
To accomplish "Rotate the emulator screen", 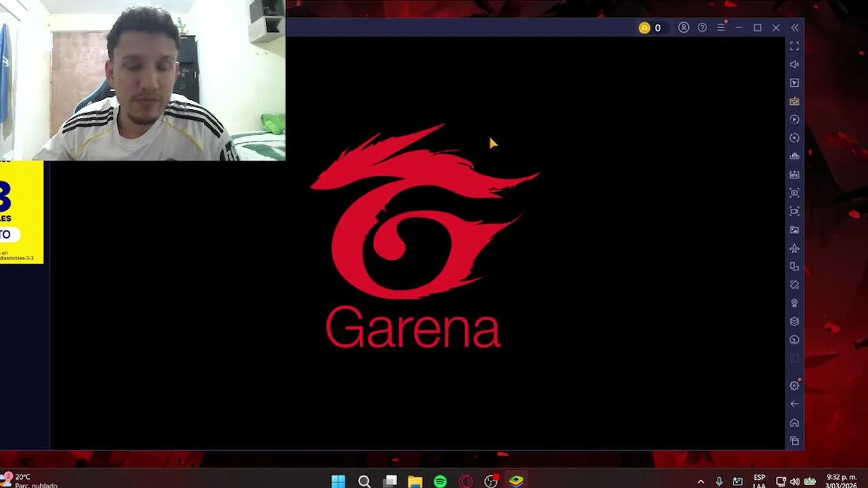I will (x=794, y=285).
